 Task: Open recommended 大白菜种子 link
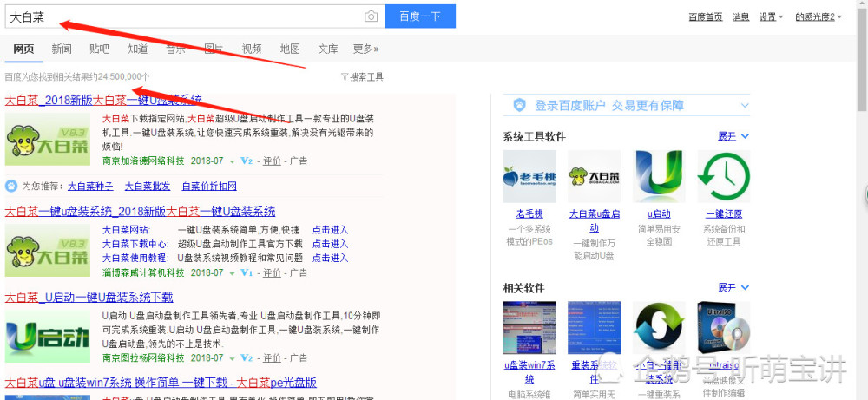(x=90, y=187)
